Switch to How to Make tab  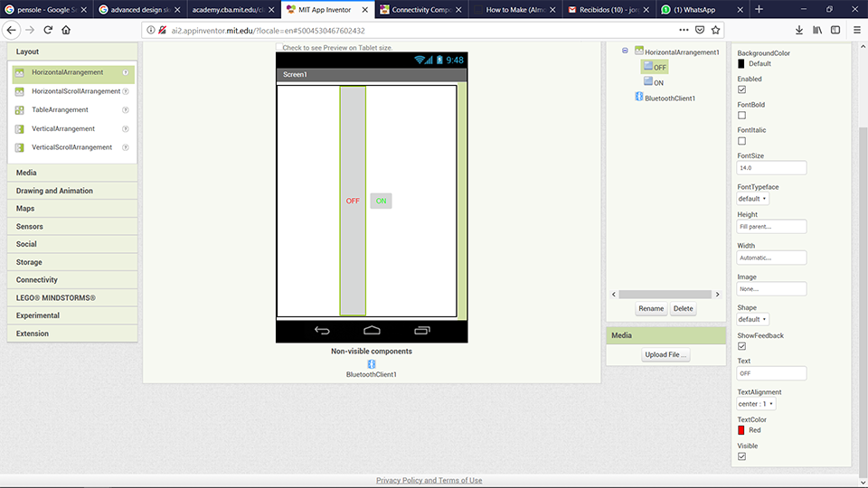tap(515, 9)
